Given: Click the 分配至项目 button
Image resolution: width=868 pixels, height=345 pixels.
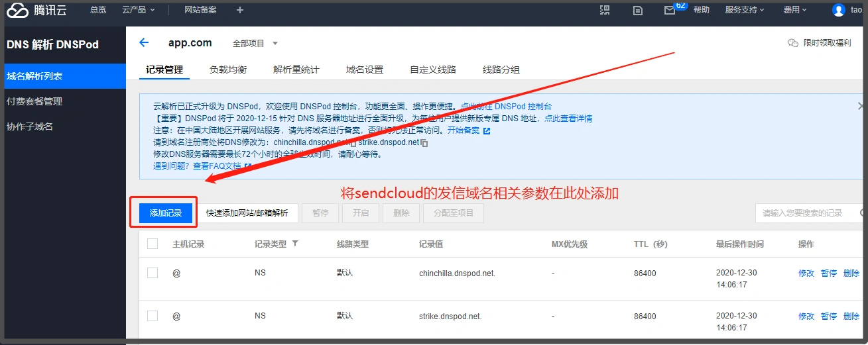Looking at the screenshot, I should 454,213.
